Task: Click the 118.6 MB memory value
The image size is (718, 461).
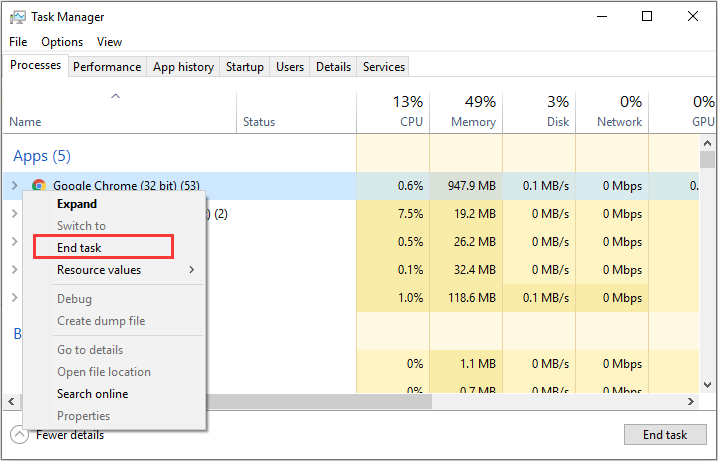Action: coord(472,298)
